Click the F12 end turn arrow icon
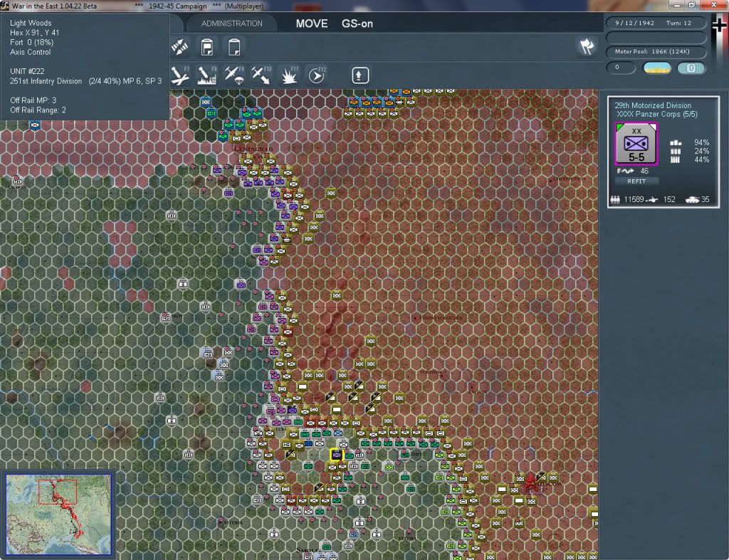Screen dimensions: 729x560 317,75
